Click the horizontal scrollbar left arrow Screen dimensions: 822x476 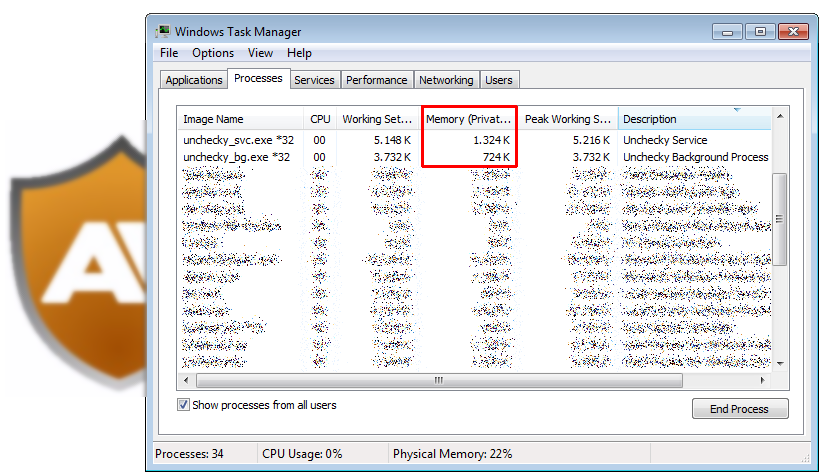click(186, 381)
